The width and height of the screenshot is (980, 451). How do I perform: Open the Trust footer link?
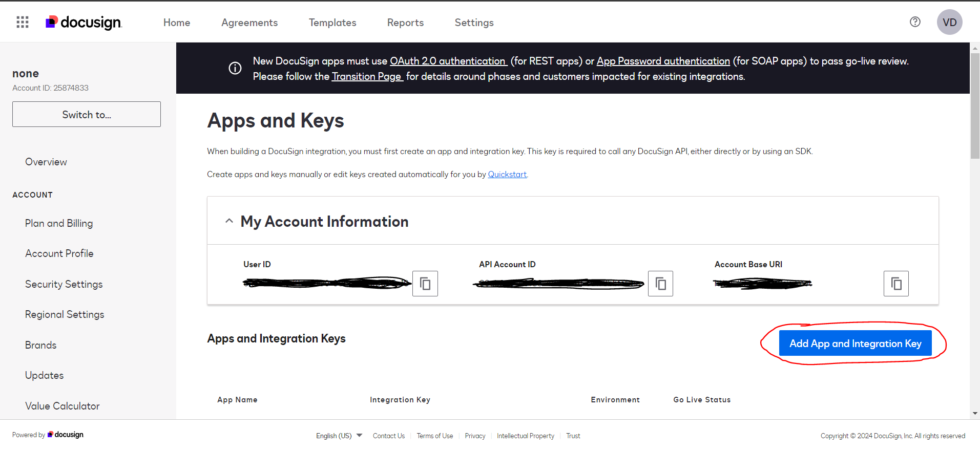tap(573, 436)
